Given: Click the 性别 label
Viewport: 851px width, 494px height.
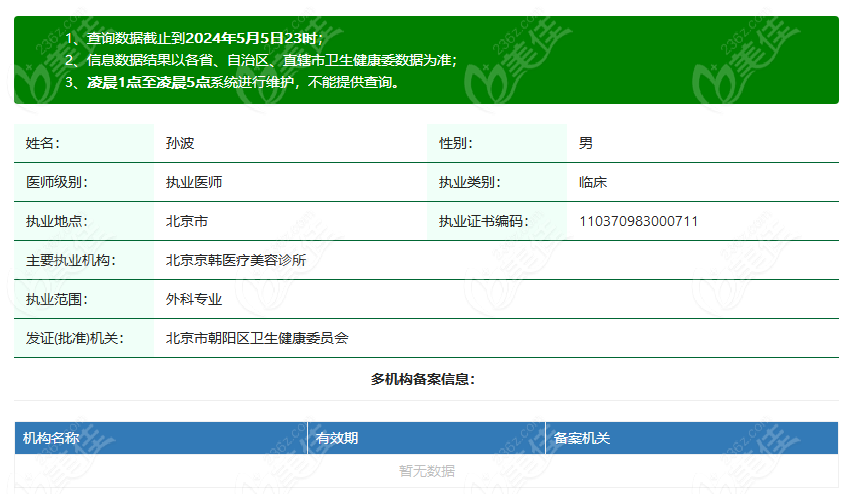Looking at the screenshot, I should point(456,143).
